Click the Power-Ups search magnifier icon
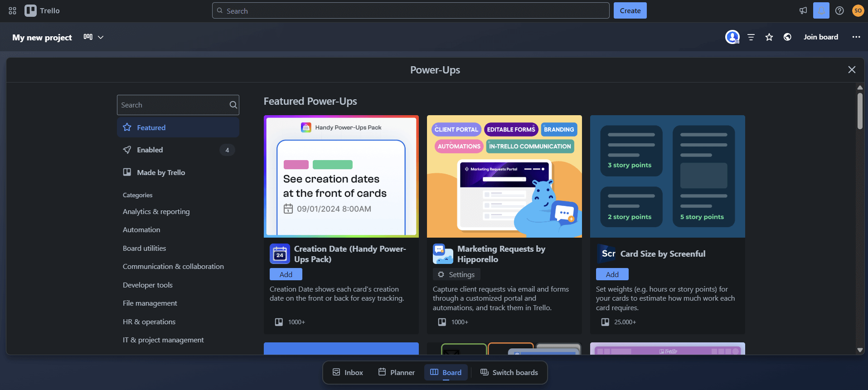This screenshot has height=390, width=868. [233, 105]
